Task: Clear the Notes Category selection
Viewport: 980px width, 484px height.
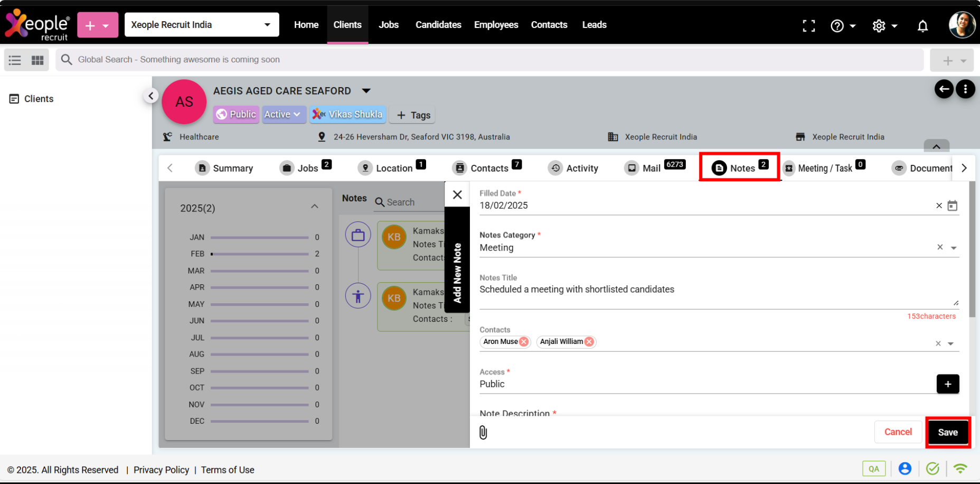Action: 940,247
